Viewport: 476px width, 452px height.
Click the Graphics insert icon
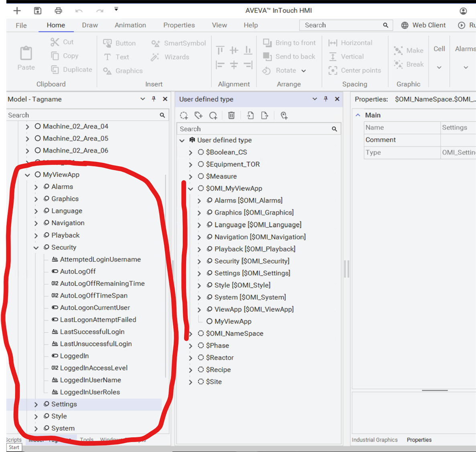point(107,71)
